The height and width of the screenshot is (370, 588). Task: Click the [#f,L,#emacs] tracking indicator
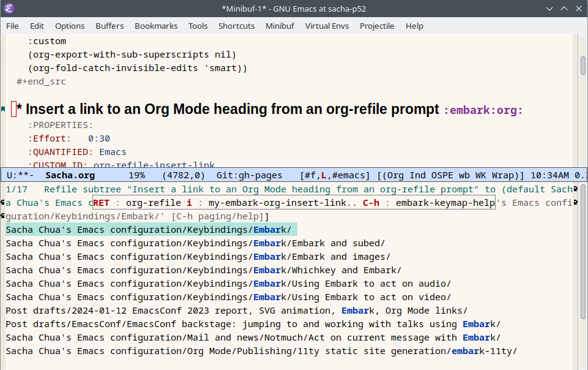pyautogui.click(x=335, y=175)
